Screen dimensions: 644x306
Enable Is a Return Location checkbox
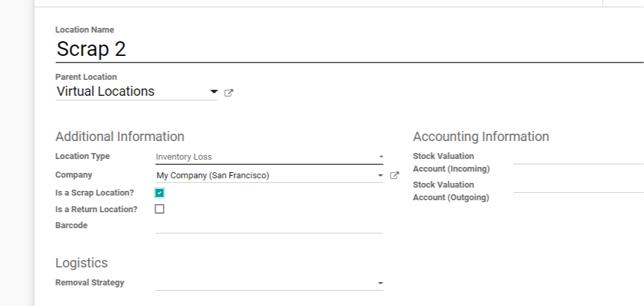click(x=159, y=209)
